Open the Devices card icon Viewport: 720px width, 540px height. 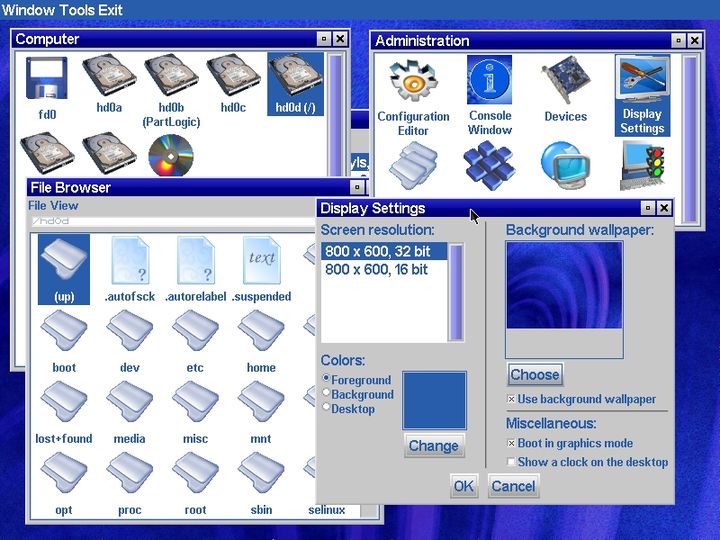[x=565, y=90]
